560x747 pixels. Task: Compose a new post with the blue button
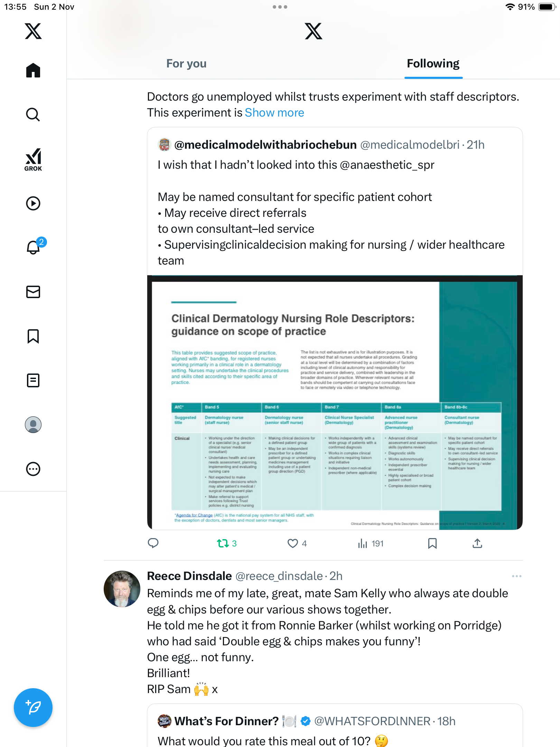click(33, 708)
